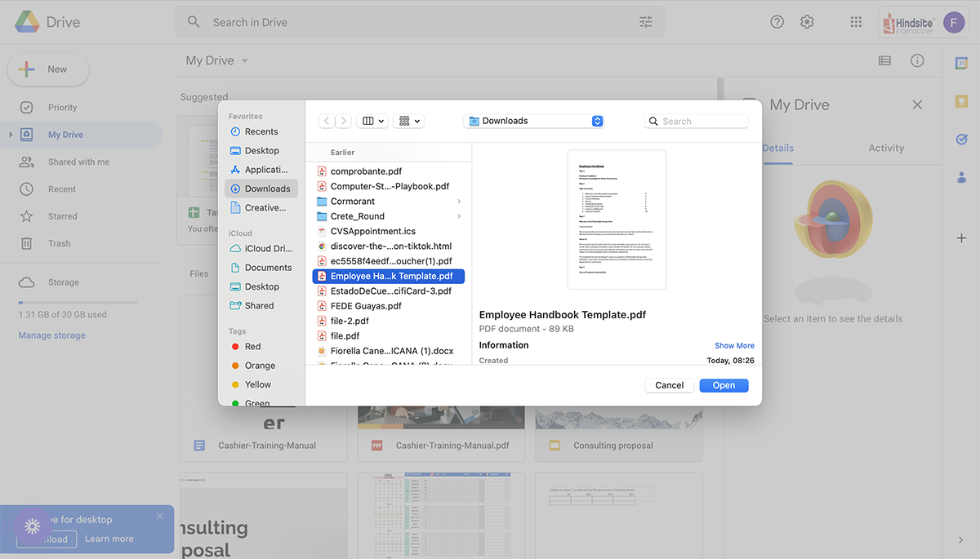Open the column view options dropdown
The height and width of the screenshot is (559, 980).
click(373, 121)
